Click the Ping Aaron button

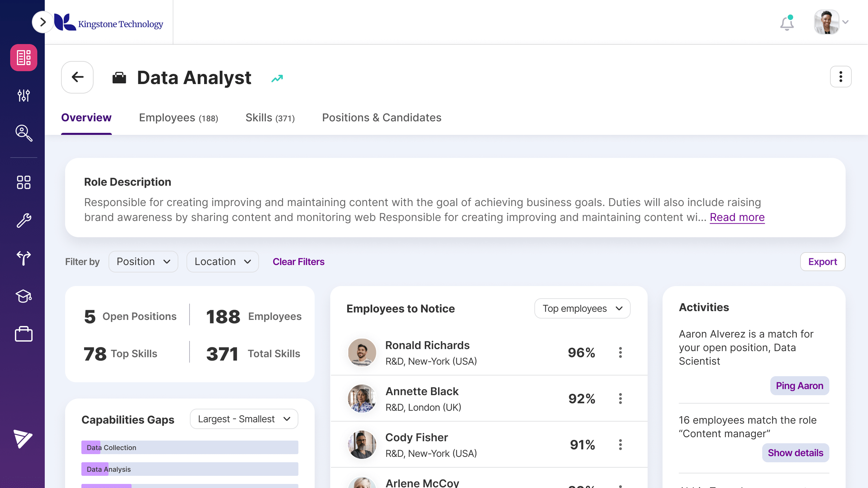pos(800,386)
